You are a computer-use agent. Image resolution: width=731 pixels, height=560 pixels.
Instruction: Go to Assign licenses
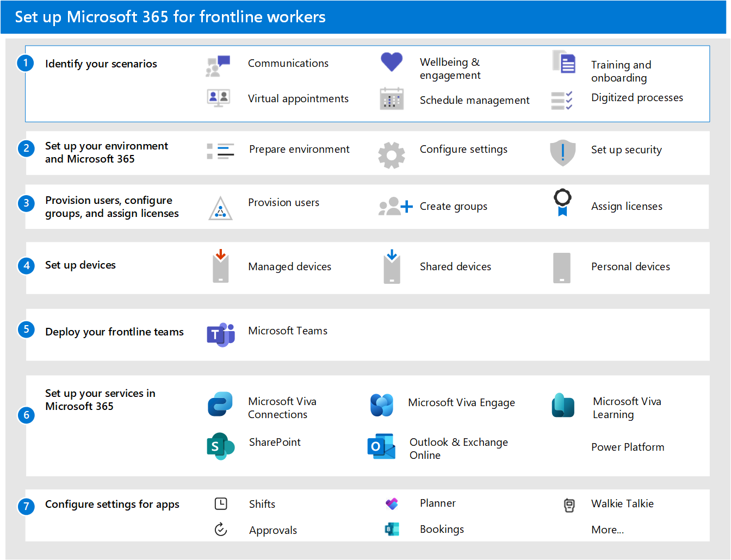627,206
